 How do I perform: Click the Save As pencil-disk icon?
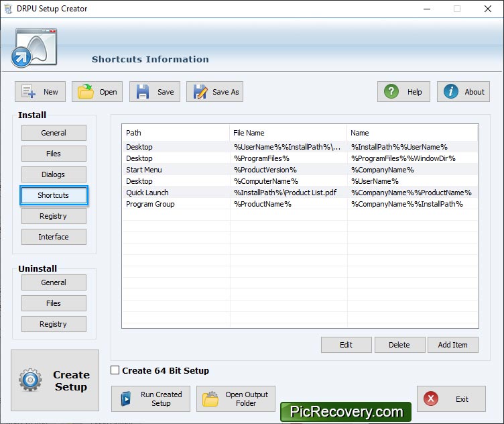[x=200, y=92]
